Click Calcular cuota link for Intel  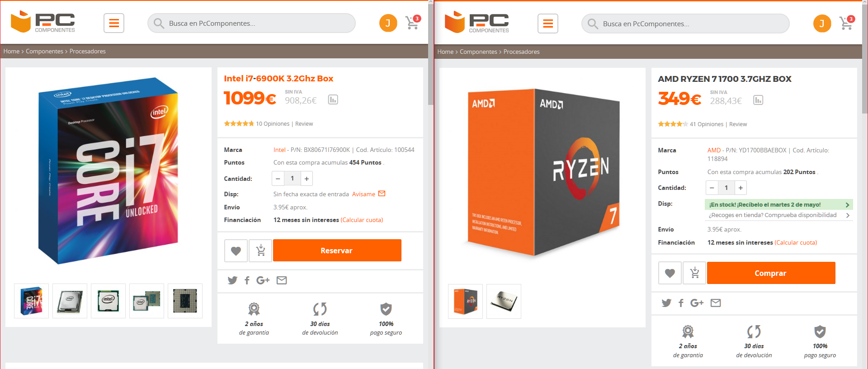(x=362, y=220)
